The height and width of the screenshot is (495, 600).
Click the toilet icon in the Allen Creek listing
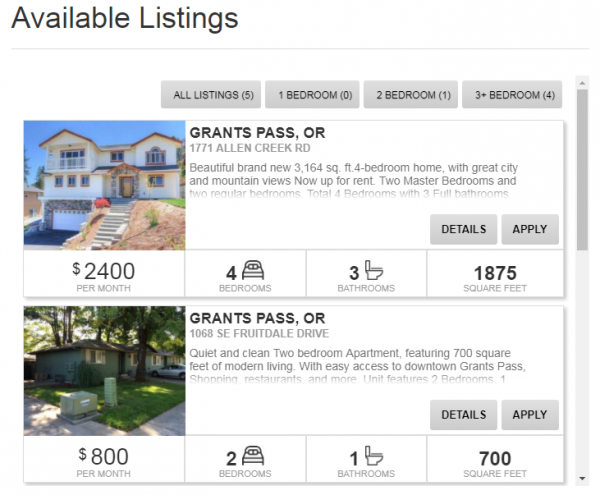374,271
